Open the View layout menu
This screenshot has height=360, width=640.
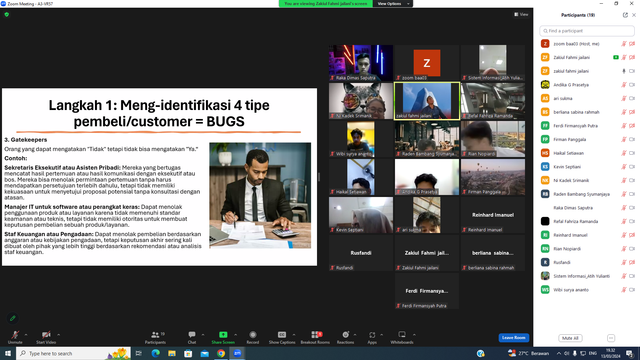tap(521, 14)
